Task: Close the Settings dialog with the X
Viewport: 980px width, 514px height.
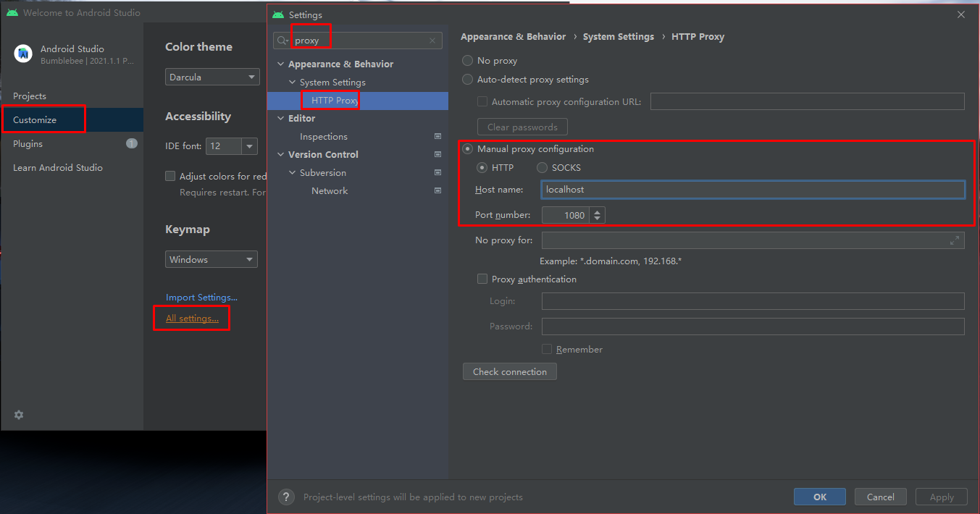Action: click(961, 14)
